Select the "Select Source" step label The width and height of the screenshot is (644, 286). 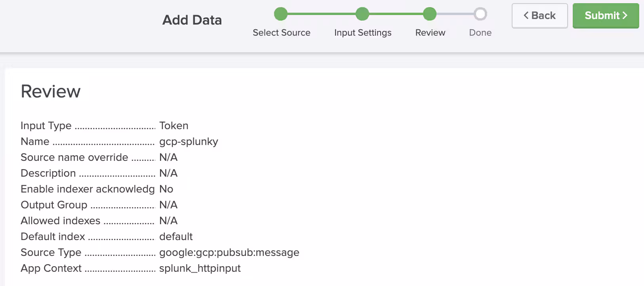click(282, 32)
